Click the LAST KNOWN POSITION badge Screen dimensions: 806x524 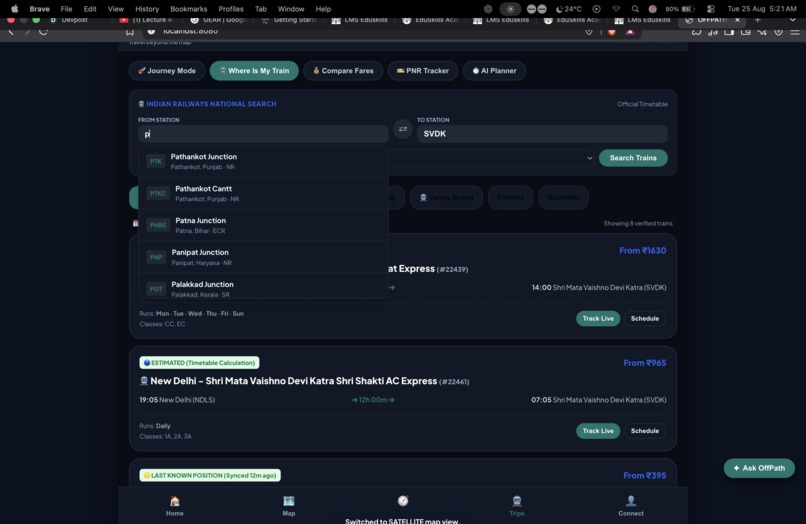point(210,475)
